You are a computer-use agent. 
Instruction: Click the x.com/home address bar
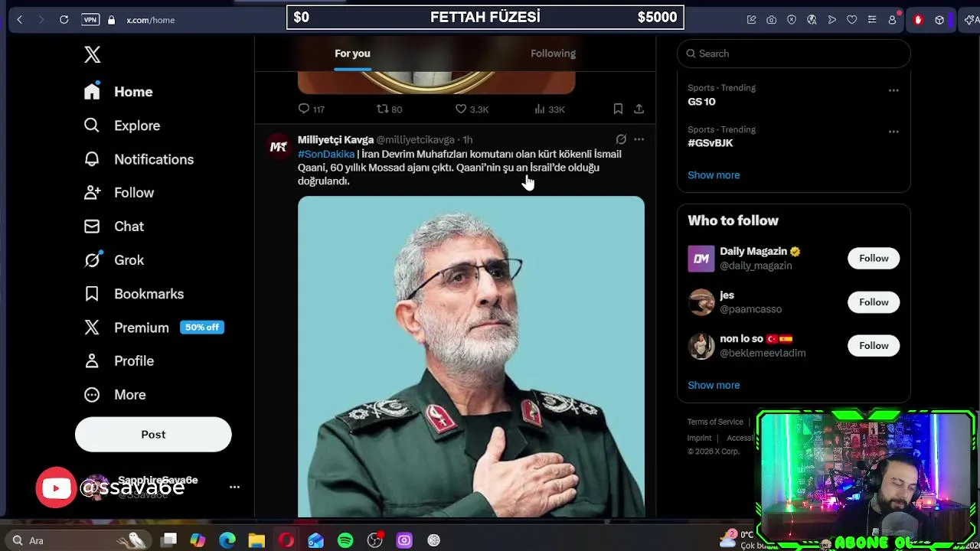[x=151, y=20]
